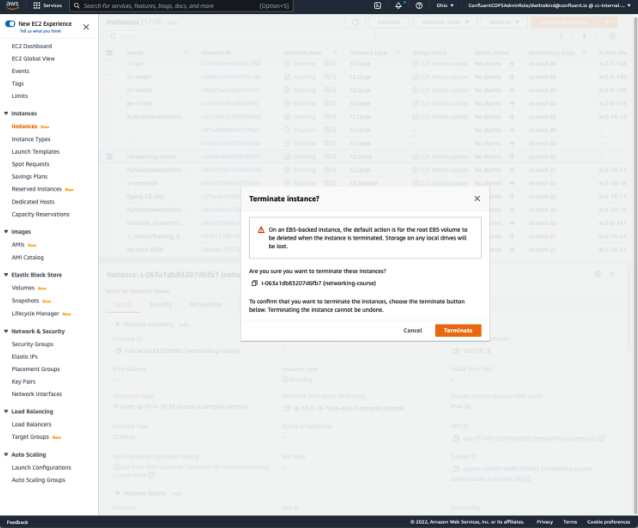Click the AWS logo home icon

pos(13,5)
